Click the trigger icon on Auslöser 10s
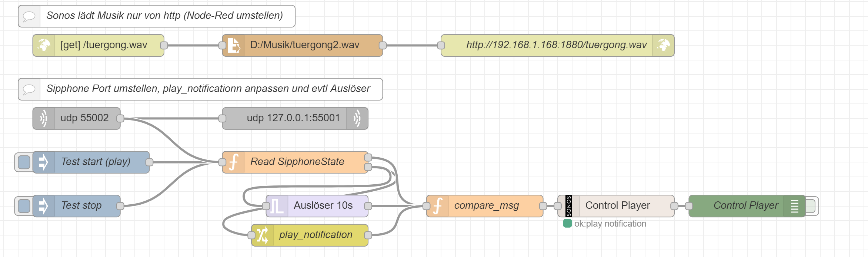The image size is (868, 257). tap(277, 206)
